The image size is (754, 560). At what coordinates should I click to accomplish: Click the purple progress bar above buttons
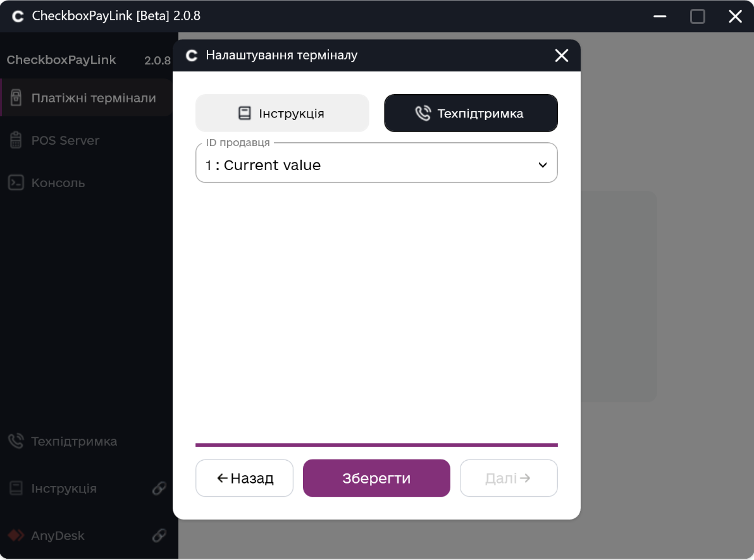click(376, 445)
